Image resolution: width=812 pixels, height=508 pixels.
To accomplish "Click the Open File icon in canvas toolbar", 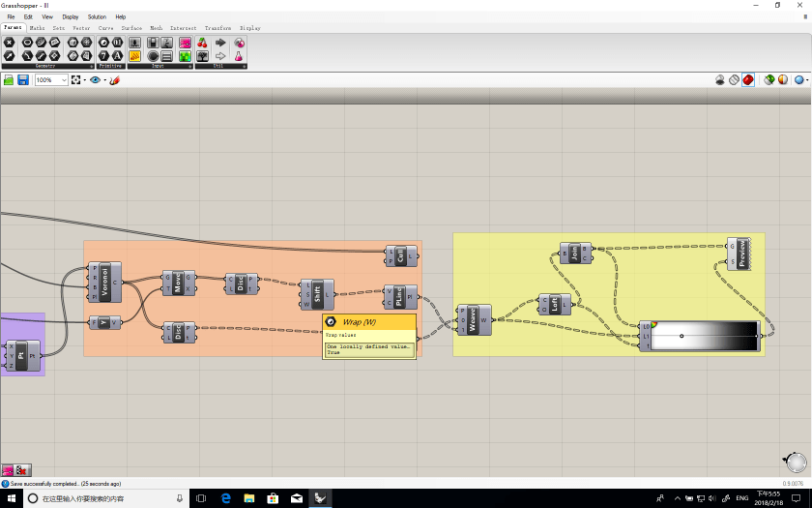I will coord(9,80).
